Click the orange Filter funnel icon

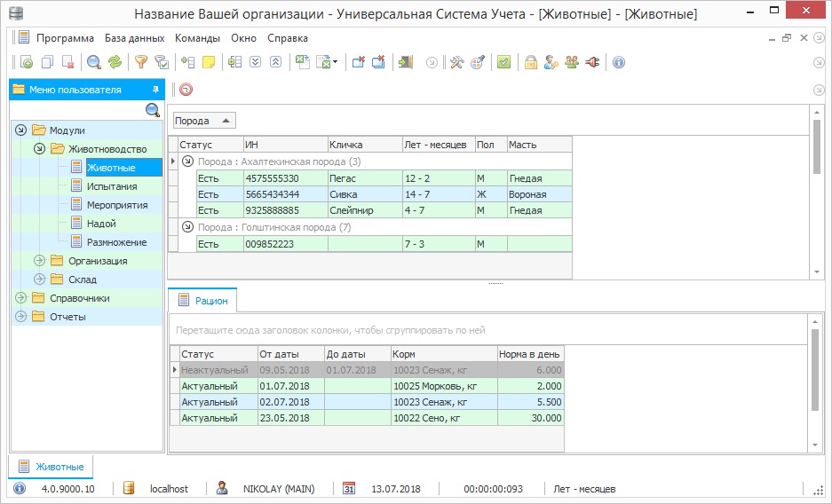(x=140, y=62)
